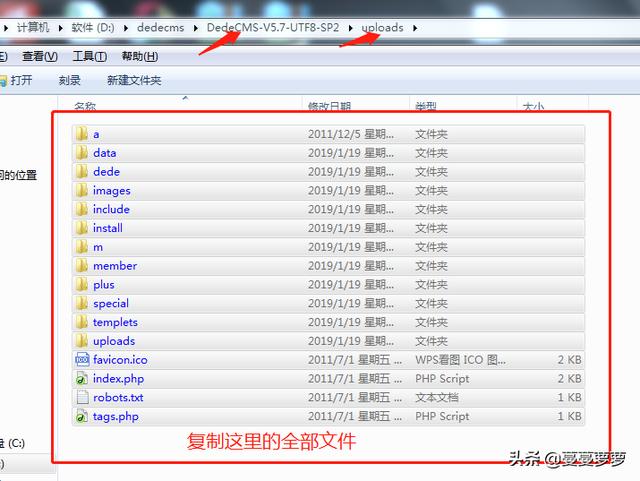This screenshot has height=481, width=640.
Task: Sort by the 类型 column header
Action: pyautogui.click(x=426, y=107)
